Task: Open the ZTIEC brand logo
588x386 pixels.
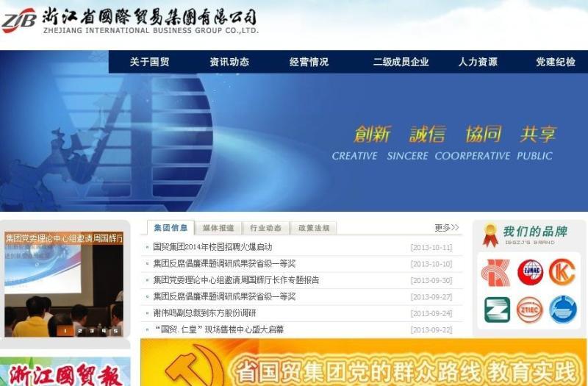Action: click(x=530, y=310)
